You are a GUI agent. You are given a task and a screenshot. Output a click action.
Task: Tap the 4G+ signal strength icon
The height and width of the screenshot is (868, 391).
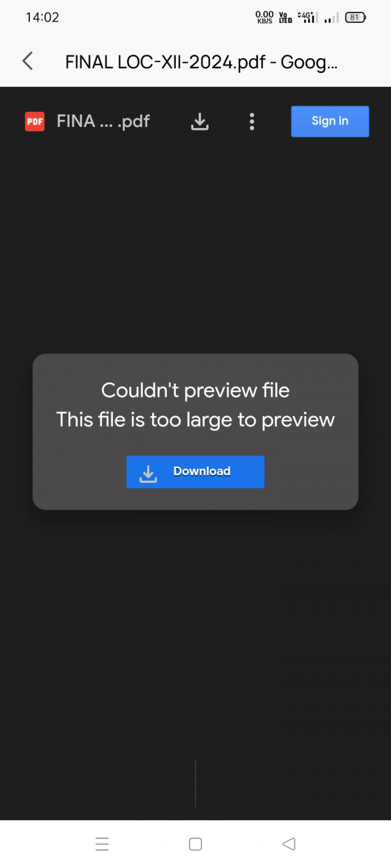(307, 18)
